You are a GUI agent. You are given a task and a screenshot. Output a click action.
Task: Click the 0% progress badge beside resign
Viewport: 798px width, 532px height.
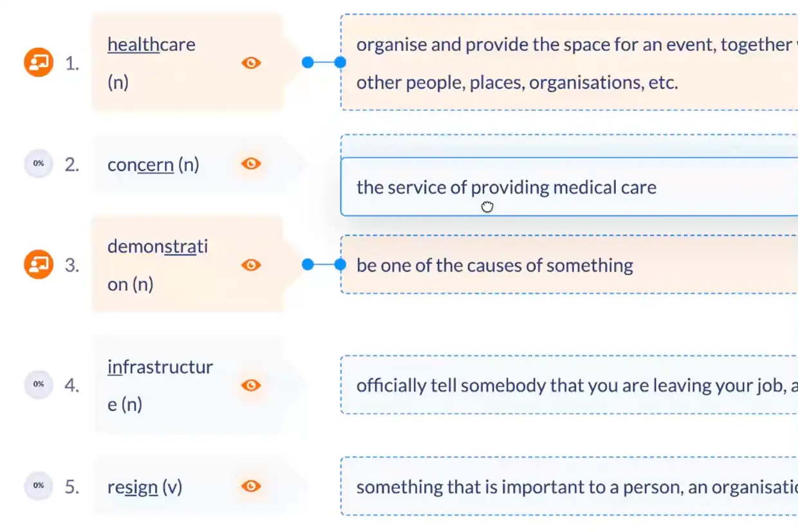coord(39,486)
